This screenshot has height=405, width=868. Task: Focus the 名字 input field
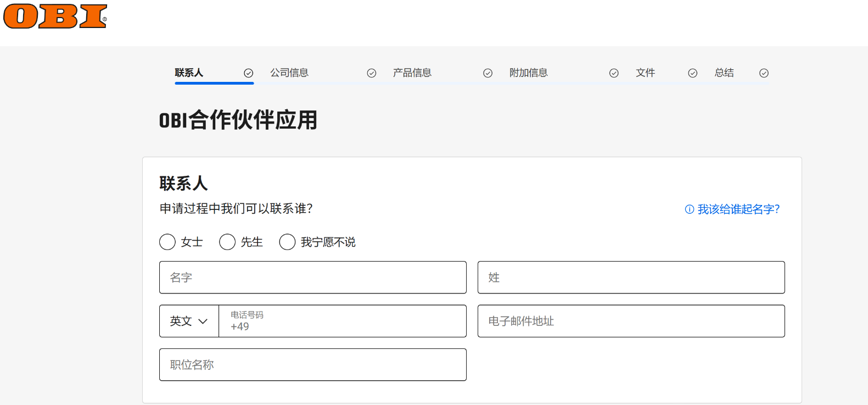312,278
